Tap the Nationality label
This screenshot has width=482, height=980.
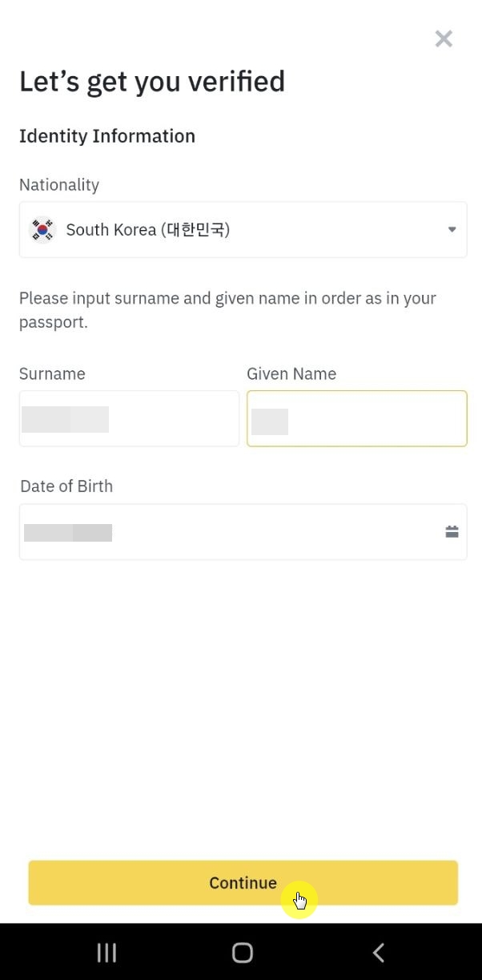(x=59, y=185)
